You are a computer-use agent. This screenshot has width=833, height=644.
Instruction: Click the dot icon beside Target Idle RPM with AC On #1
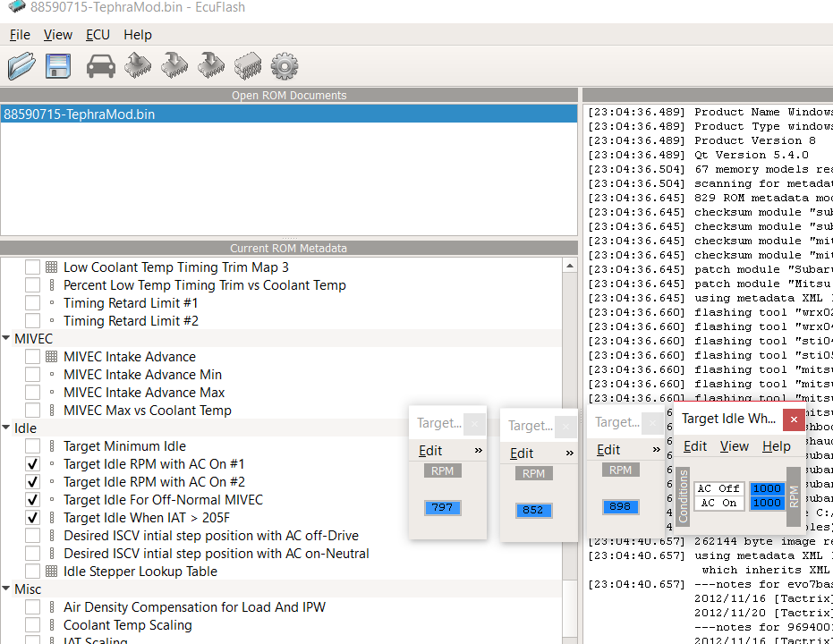pos(52,464)
